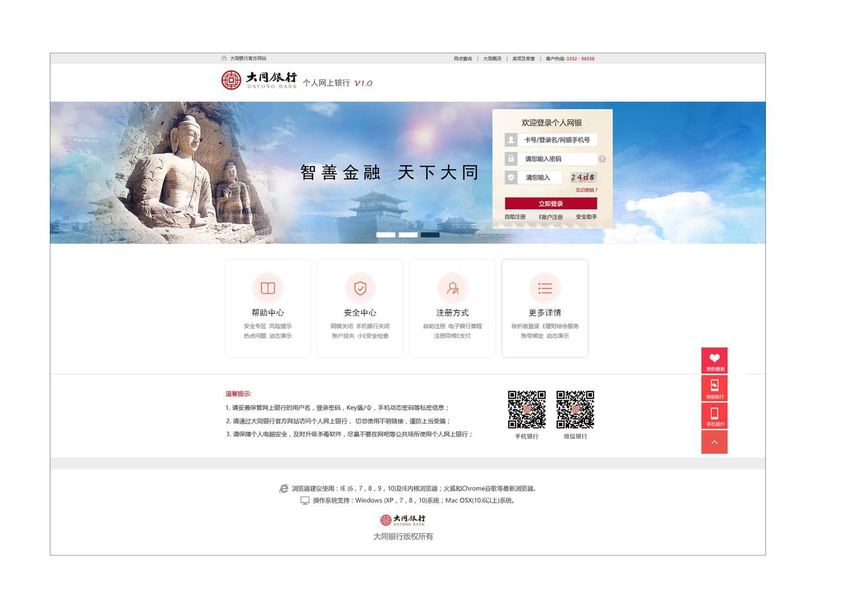Click the list icon of 更多详情
849x600 pixels.
(x=545, y=288)
